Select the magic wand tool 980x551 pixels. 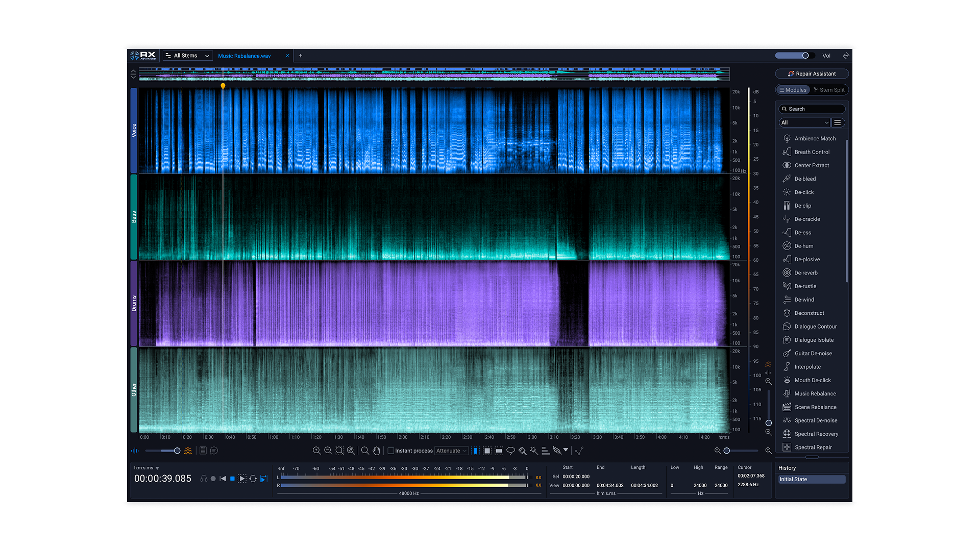click(x=534, y=450)
